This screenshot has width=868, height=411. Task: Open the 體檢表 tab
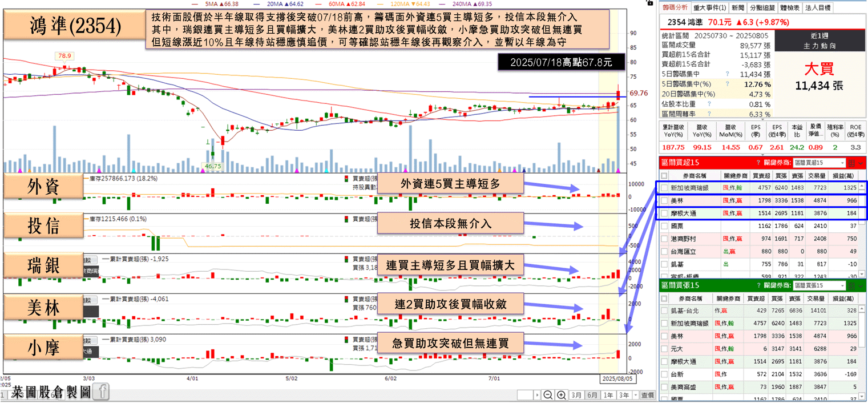click(x=790, y=7)
